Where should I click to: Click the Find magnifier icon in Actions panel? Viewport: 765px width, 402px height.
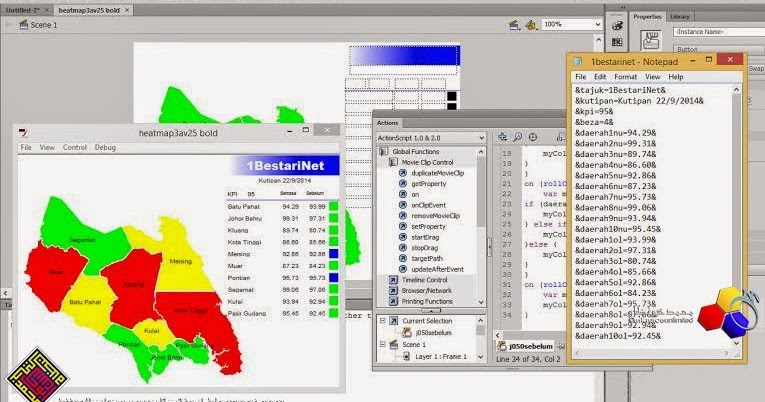click(x=517, y=138)
